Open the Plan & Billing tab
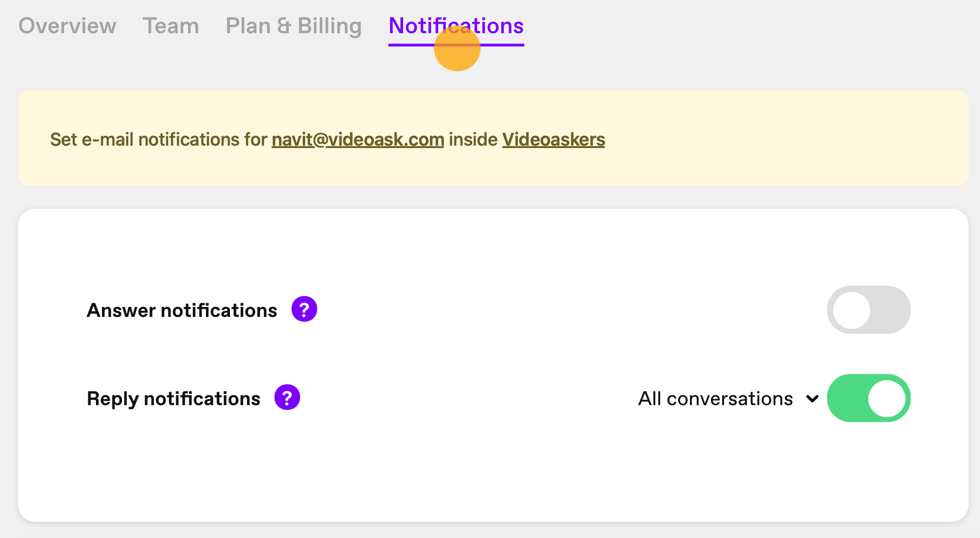 click(x=293, y=27)
